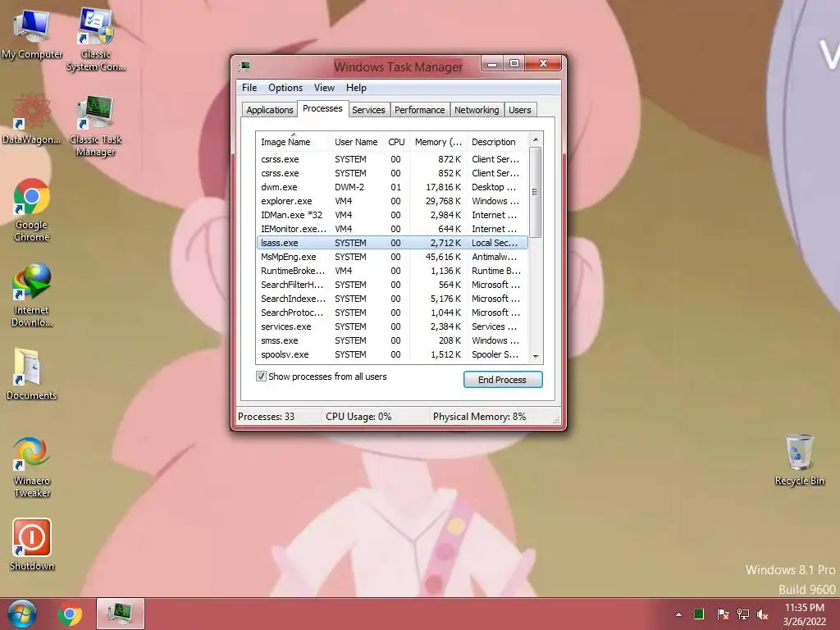Click the muted volume tray icon
840x630 pixels.
763,614
